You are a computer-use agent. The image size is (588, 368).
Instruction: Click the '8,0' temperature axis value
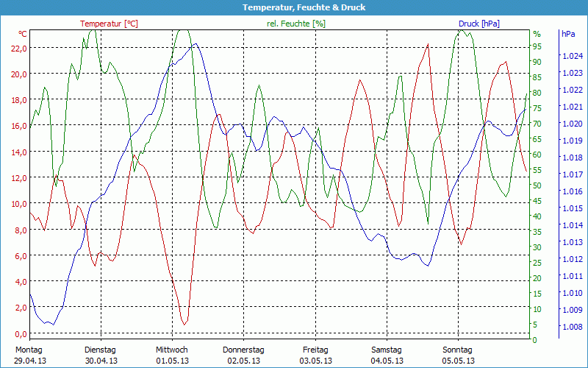coord(21,230)
